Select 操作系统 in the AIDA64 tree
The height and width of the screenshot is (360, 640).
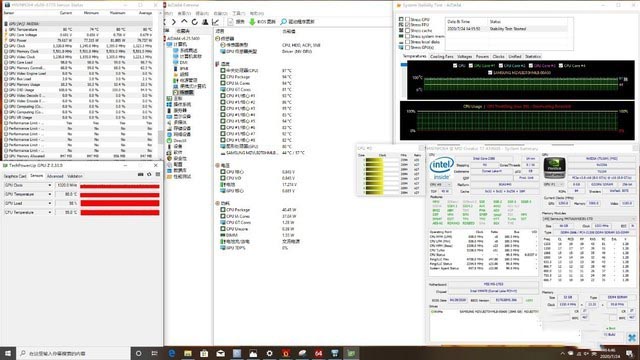[x=179, y=104]
